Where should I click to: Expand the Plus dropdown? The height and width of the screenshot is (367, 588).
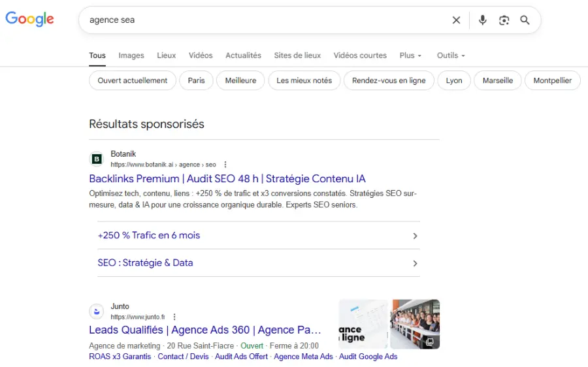point(411,56)
